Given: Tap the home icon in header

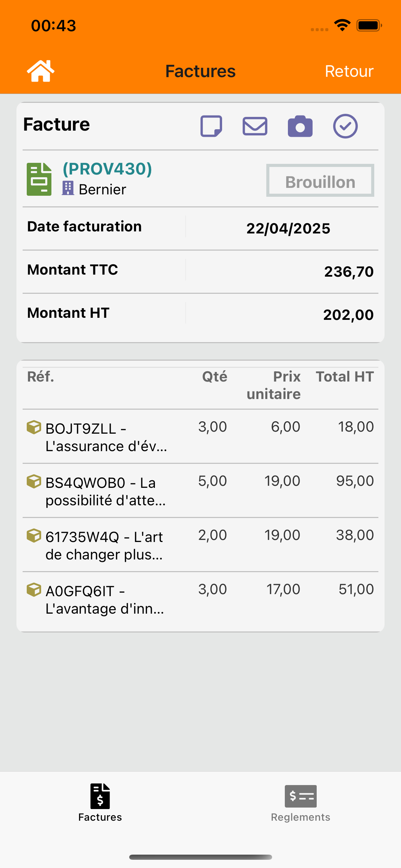Looking at the screenshot, I should coord(40,71).
